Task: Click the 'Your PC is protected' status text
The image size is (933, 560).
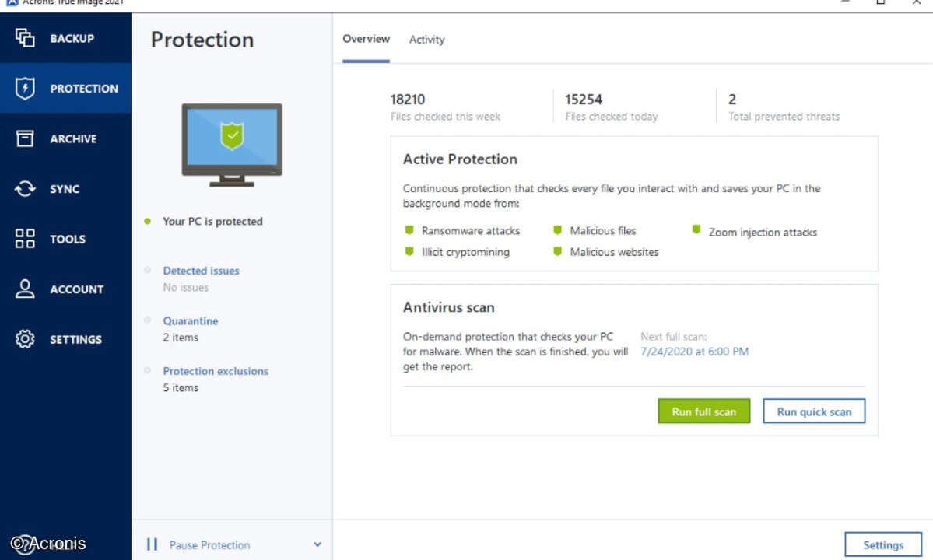Action: click(212, 221)
